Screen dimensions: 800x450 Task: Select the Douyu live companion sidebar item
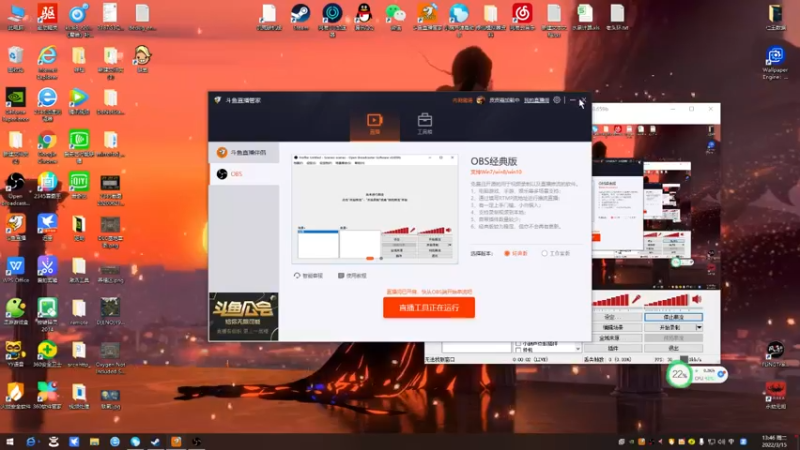click(244, 153)
